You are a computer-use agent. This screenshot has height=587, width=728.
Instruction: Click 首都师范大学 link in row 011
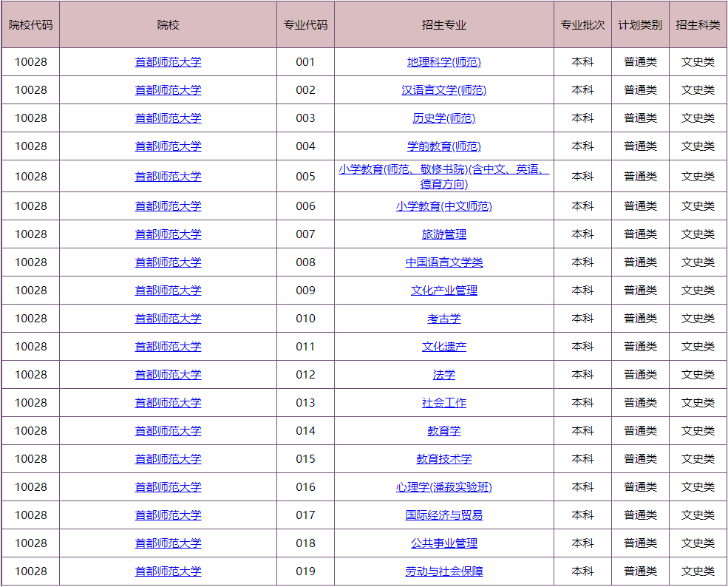(x=168, y=347)
